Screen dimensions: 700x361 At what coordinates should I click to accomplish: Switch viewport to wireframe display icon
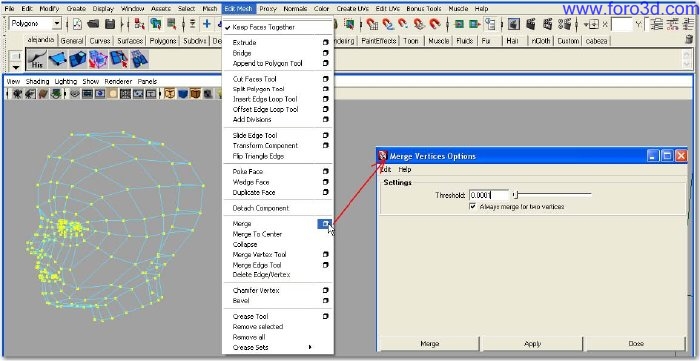(170, 94)
